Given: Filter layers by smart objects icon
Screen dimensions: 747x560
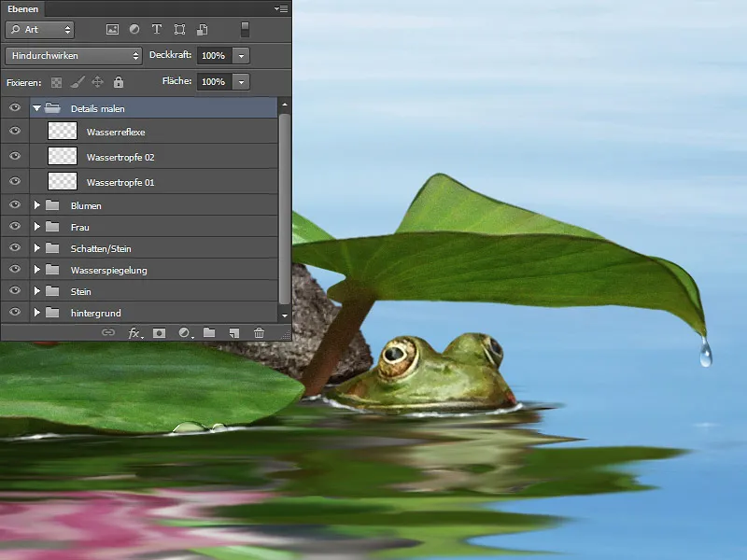Looking at the screenshot, I should pos(202,30).
